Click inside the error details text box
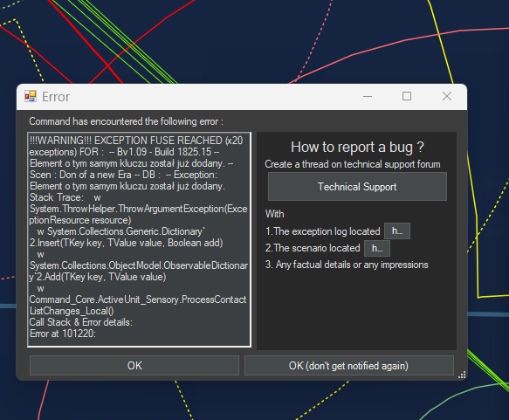 pyautogui.click(x=139, y=239)
